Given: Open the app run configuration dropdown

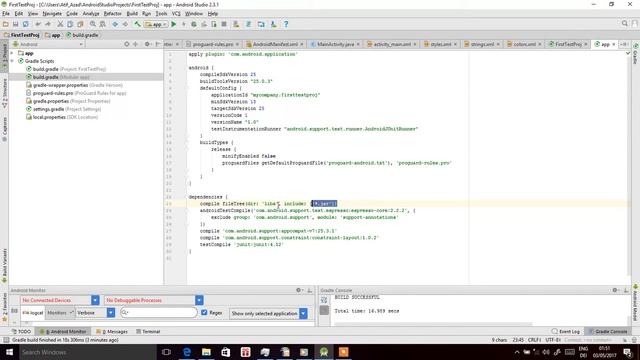Looking at the screenshot, I should 156,24.
